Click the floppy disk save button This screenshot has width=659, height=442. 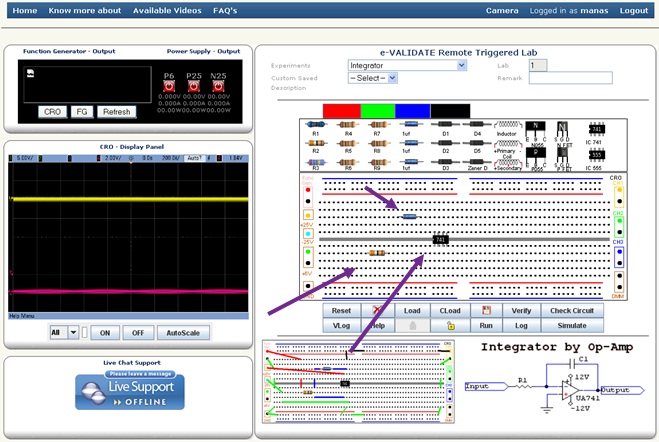pos(486,310)
